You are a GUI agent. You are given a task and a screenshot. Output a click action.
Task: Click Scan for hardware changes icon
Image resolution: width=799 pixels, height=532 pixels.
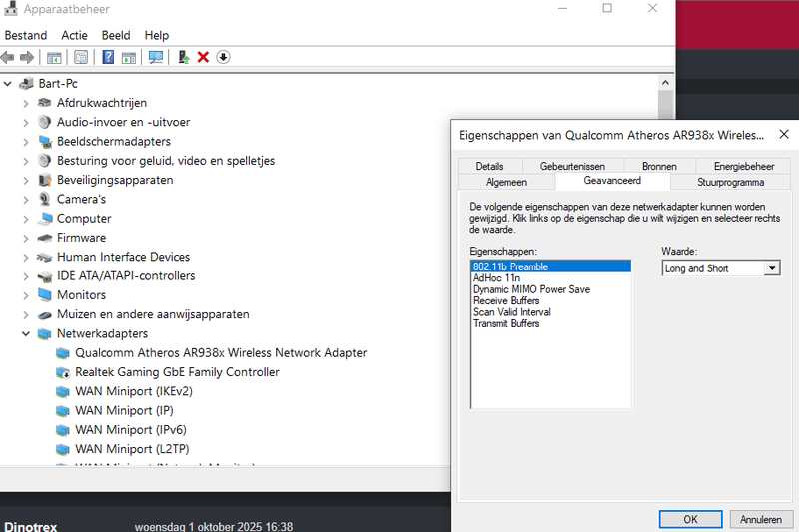coord(156,57)
